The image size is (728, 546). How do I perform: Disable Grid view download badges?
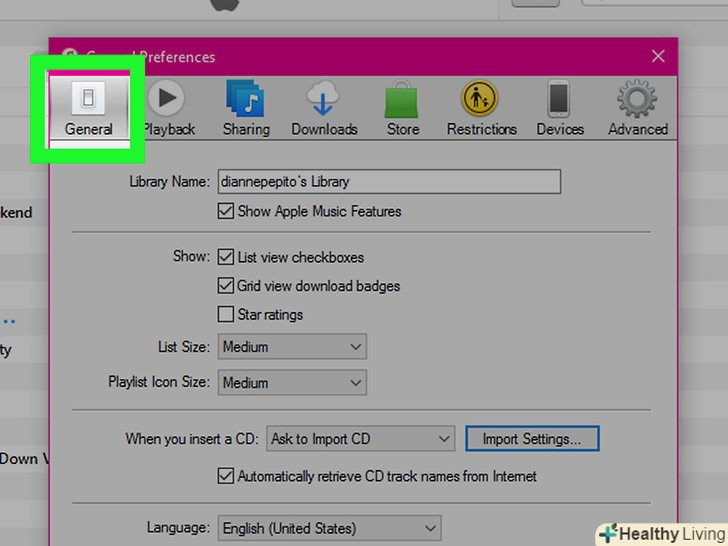pos(226,285)
